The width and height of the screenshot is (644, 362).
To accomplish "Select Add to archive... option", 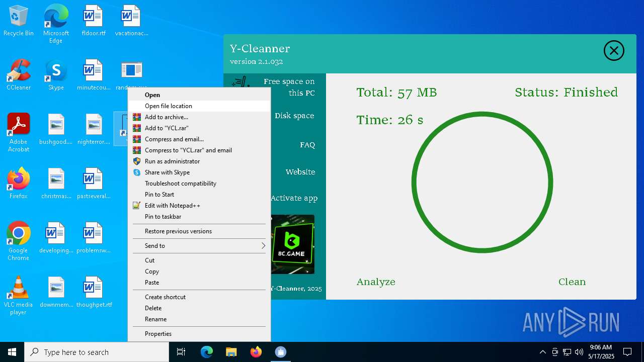I will [199, 117].
